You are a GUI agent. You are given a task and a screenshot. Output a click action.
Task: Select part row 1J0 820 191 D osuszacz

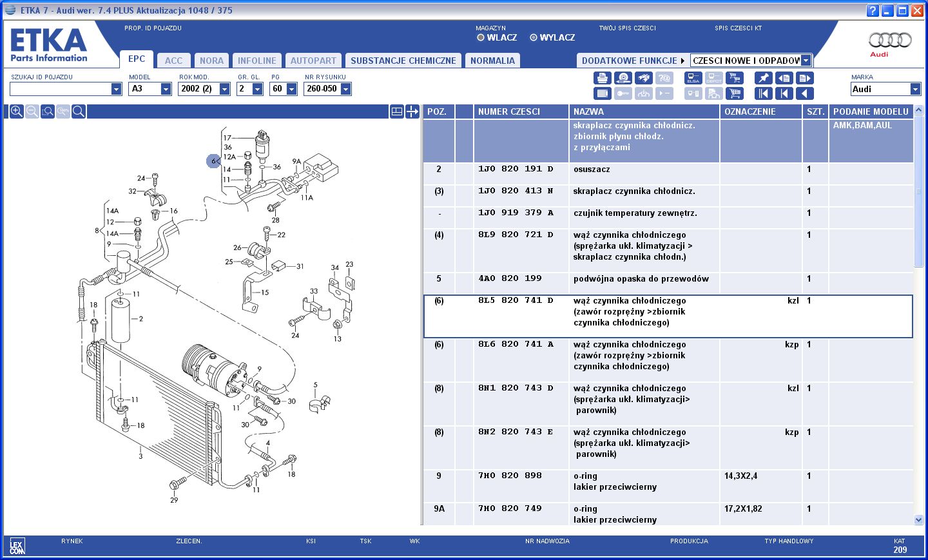point(668,174)
